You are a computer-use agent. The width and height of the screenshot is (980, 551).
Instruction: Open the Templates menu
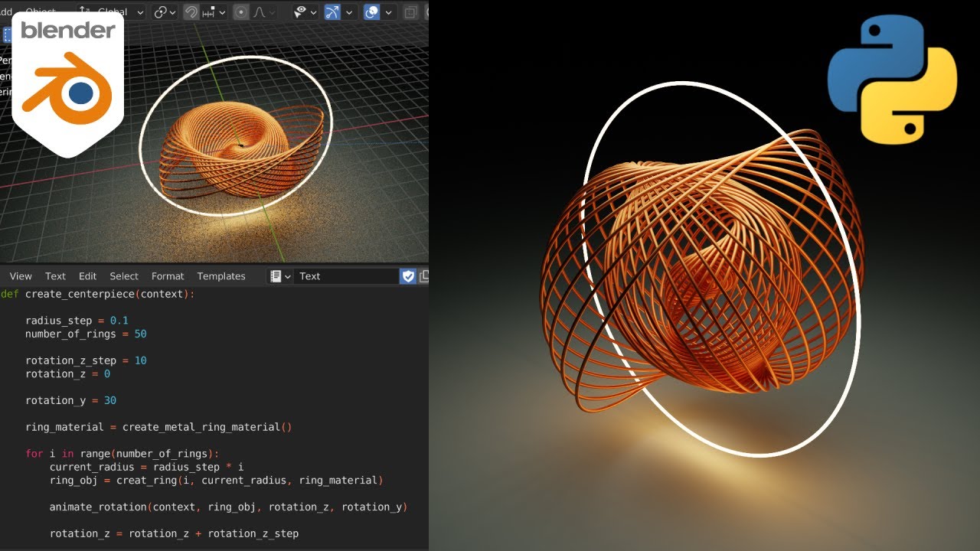coord(221,276)
